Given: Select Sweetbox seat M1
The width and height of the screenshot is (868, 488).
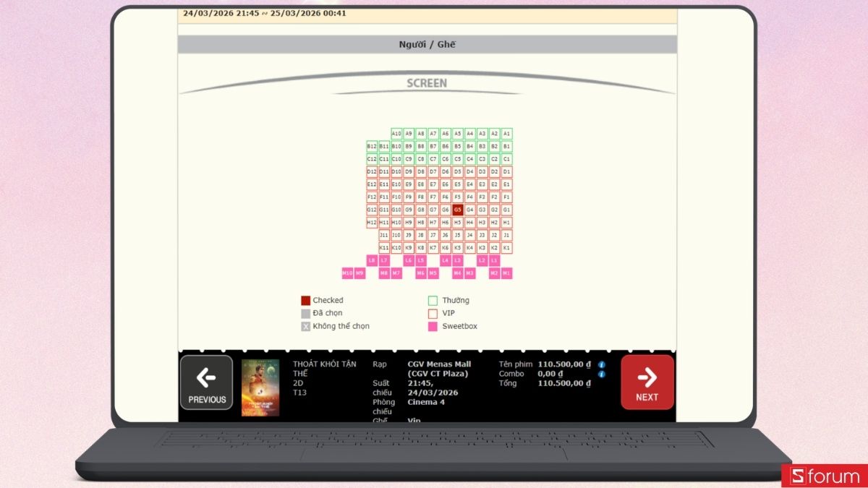Looking at the screenshot, I should point(507,273).
